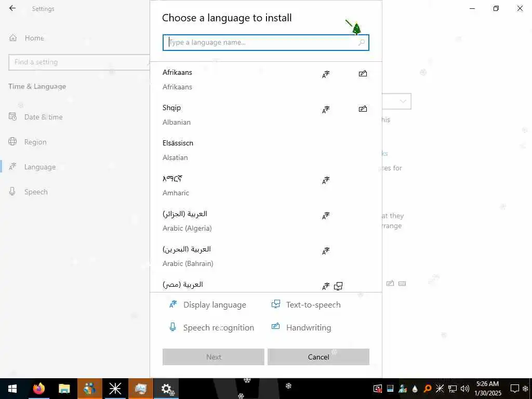Select Arabic (Bahrain) from the list
This screenshot has width=532, height=399.
[265, 256]
